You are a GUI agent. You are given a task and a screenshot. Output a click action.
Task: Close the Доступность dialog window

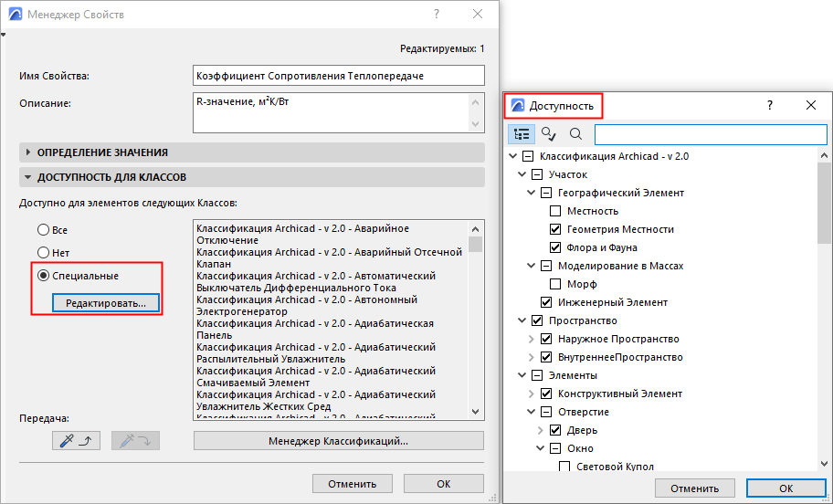811,105
